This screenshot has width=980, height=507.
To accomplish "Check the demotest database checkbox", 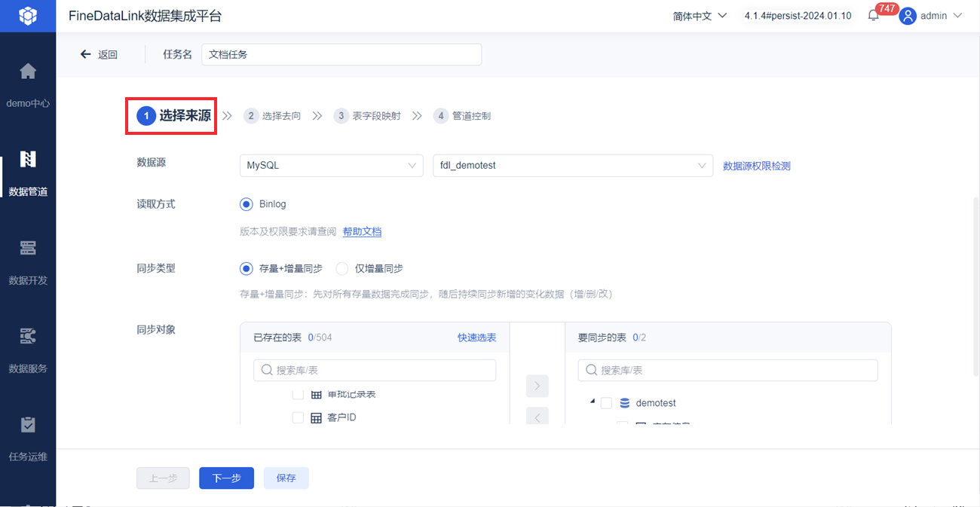I will (x=606, y=403).
